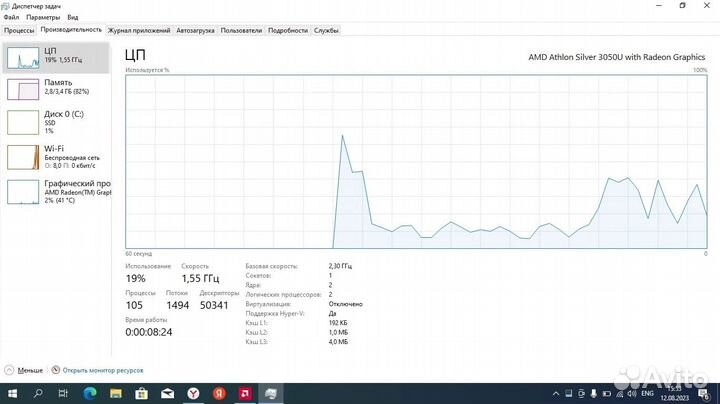
Task: Launch Yandex Browser from taskbar
Action: 193,393
